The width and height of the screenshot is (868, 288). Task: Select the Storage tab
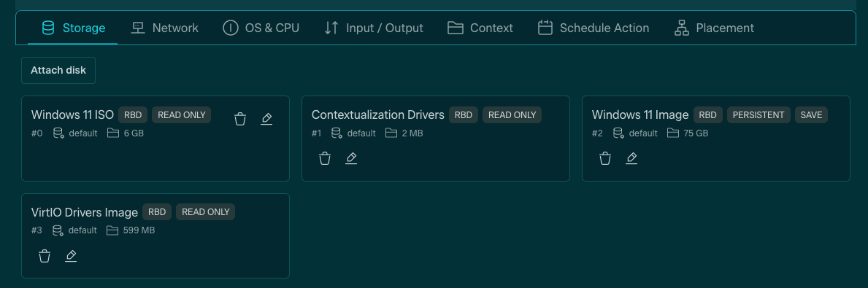74,28
